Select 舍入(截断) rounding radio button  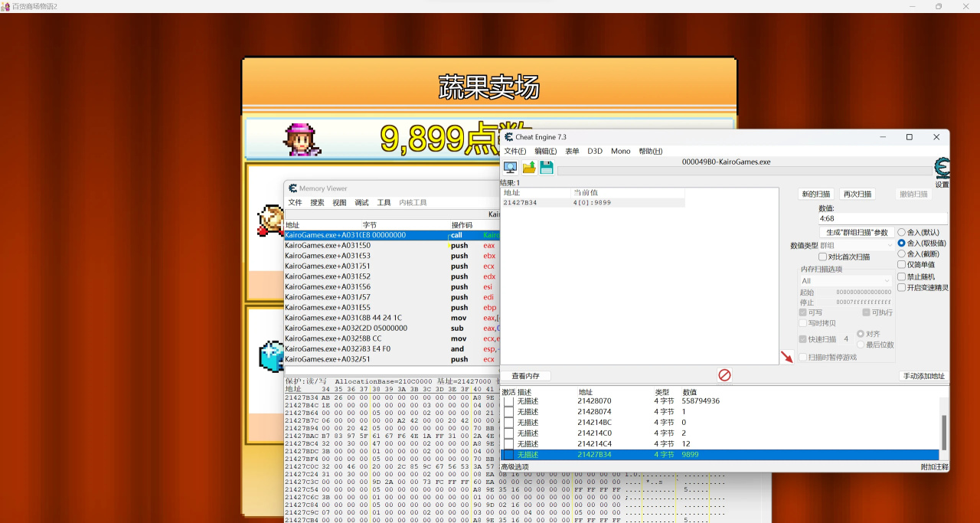tap(902, 253)
